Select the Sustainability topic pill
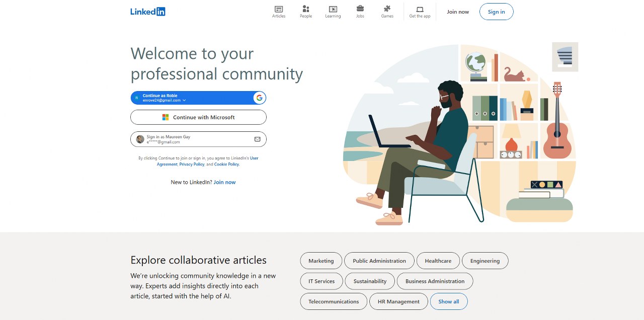644x320 pixels. 370,281
